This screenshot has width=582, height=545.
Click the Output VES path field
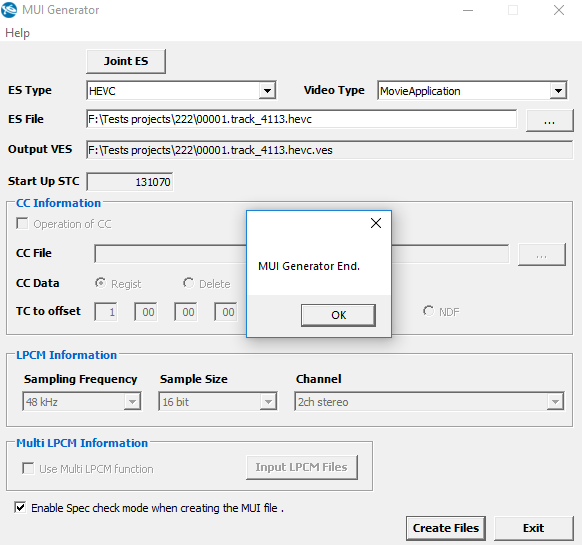[329, 150]
